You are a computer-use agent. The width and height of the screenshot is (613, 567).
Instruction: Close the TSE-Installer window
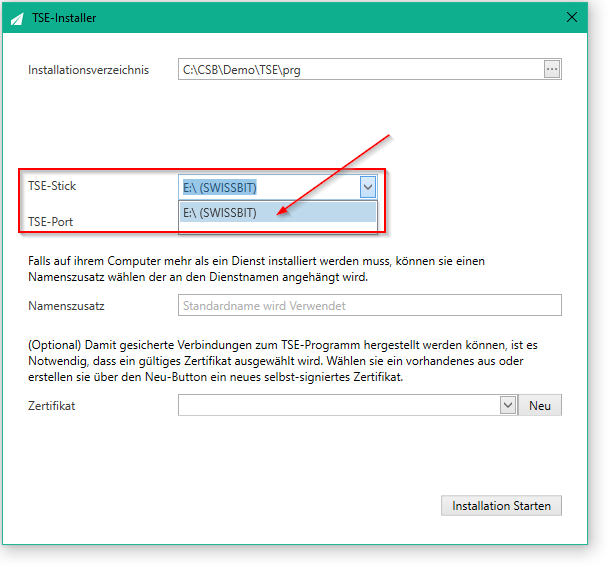[x=572, y=17]
